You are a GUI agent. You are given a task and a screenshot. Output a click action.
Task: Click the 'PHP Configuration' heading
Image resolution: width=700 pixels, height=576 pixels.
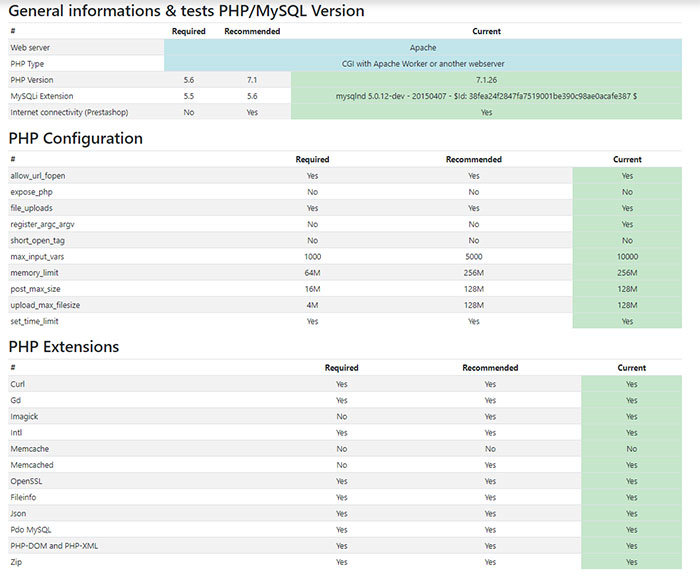point(75,138)
